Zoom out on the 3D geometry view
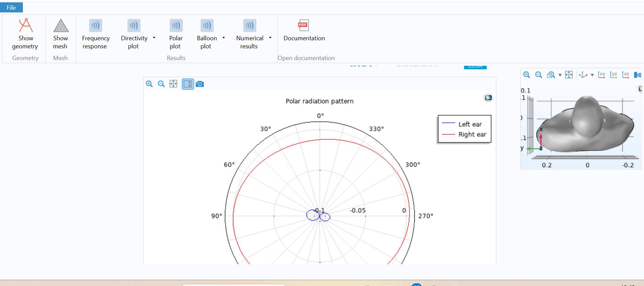This screenshot has height=286, width=644. pyautogui.click(x=539, y=75)
